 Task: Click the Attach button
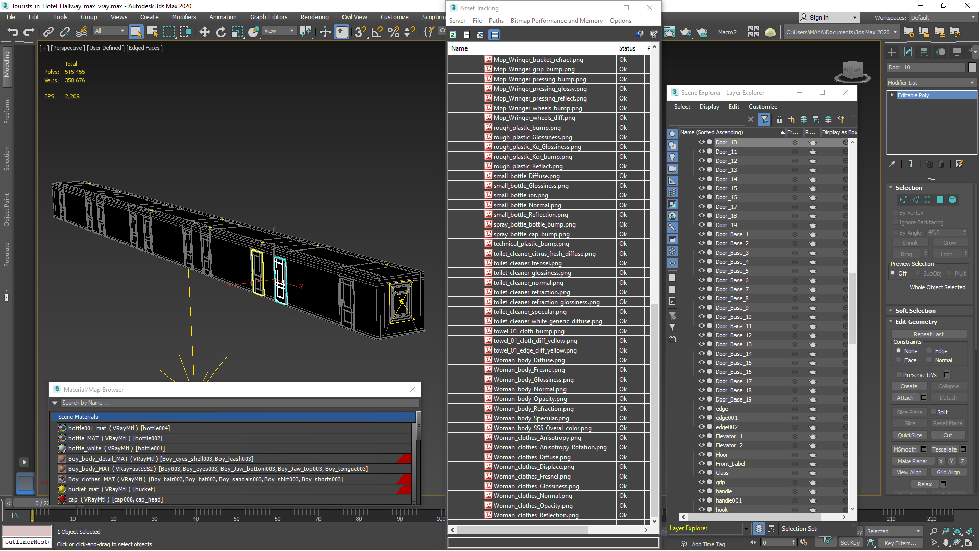click(x=905, y=398)
